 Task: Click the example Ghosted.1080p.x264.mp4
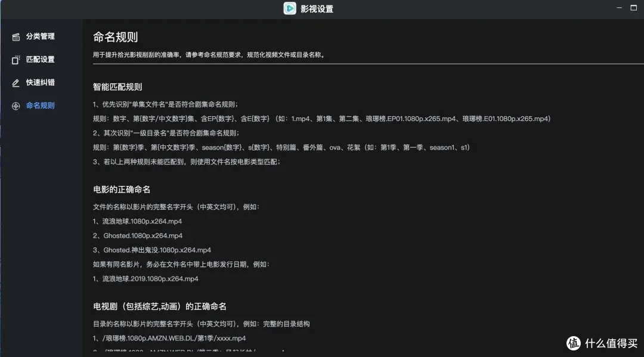[x=143, y=235]
